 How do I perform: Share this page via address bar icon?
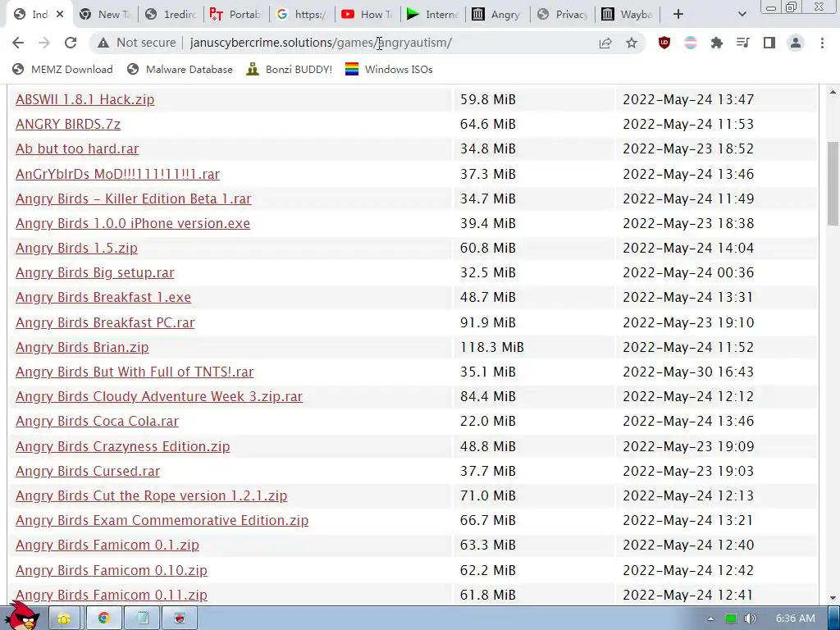[x=605, y=43]
